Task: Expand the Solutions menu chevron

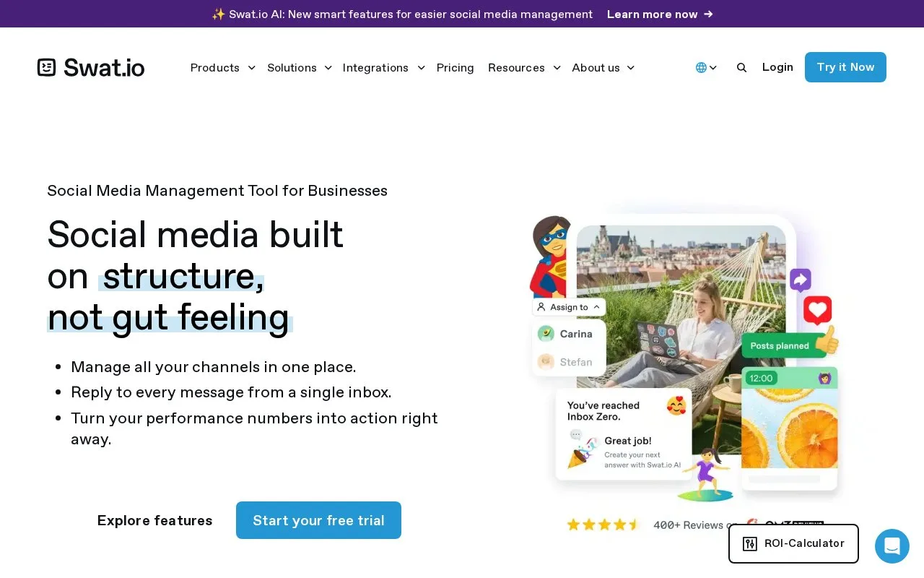Action: [328, 68]
